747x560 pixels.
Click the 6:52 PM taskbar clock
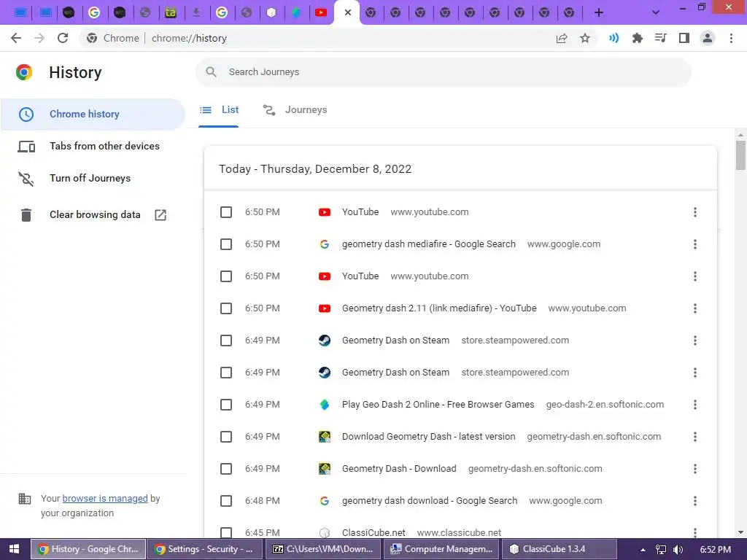click(716, 550)
